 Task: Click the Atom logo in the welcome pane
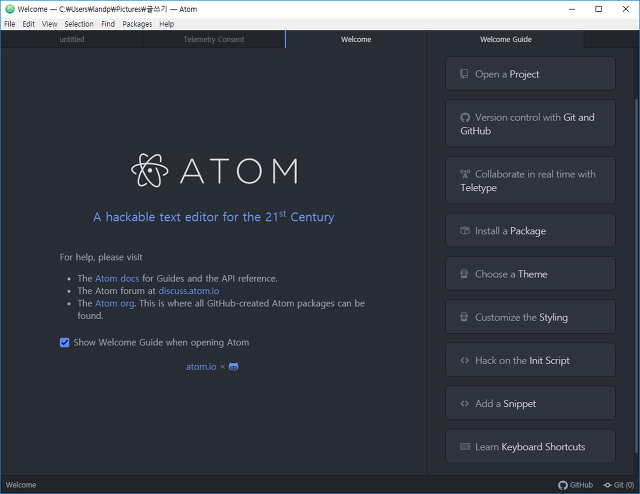point(215,171)
